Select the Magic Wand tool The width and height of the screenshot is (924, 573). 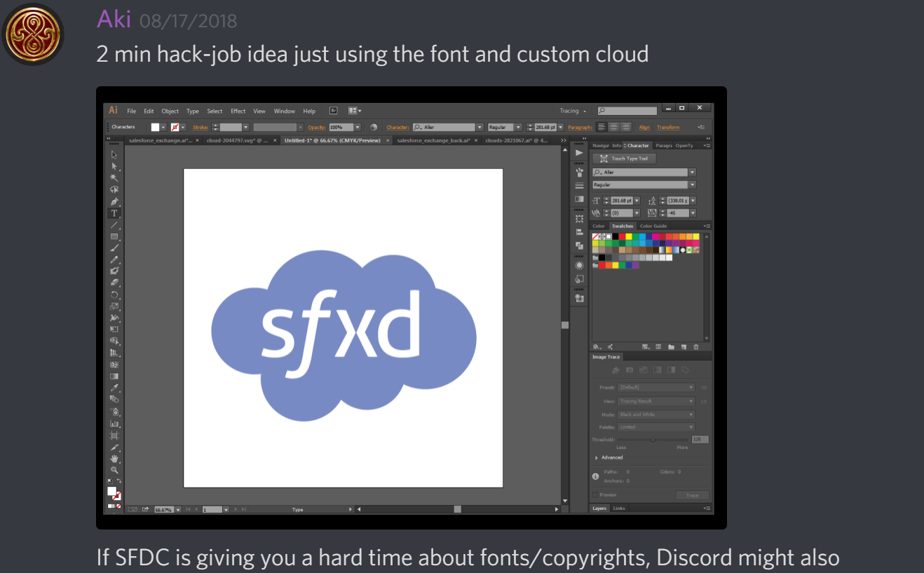[x=114, y=178]
